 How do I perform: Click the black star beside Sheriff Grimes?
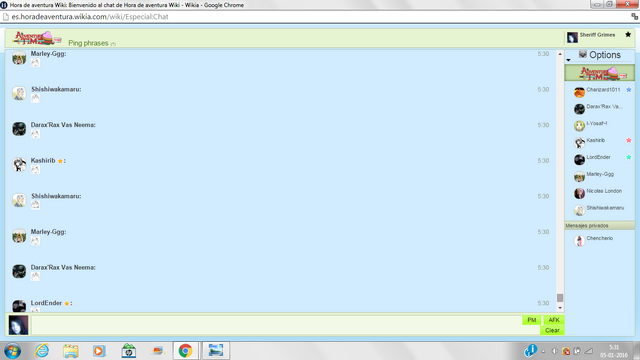[628, 35]
